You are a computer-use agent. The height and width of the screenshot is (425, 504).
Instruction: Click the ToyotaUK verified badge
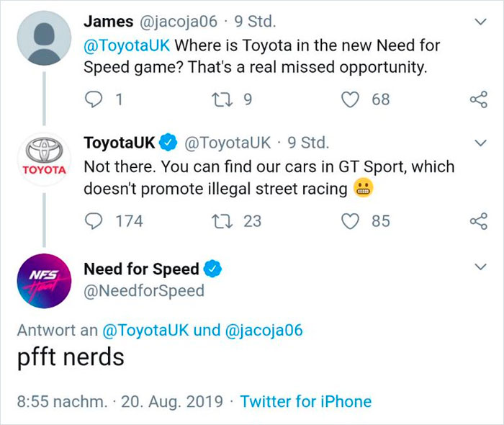click(168, 143)
